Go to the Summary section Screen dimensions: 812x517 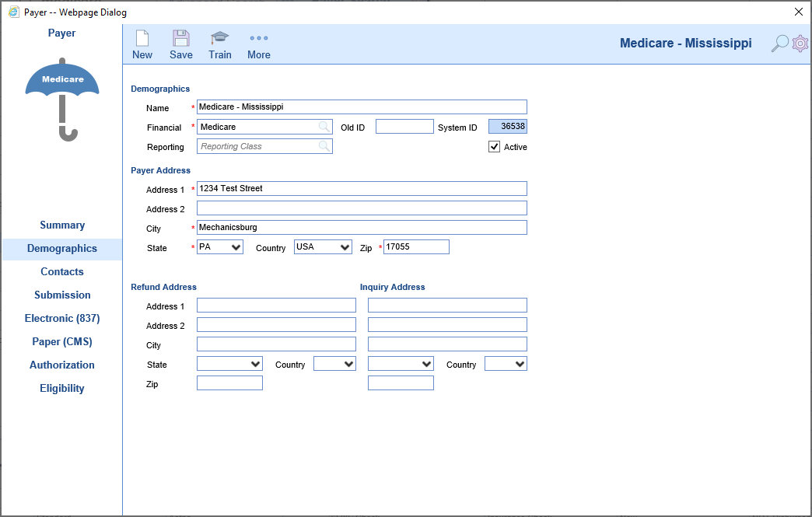pos(62,225)
